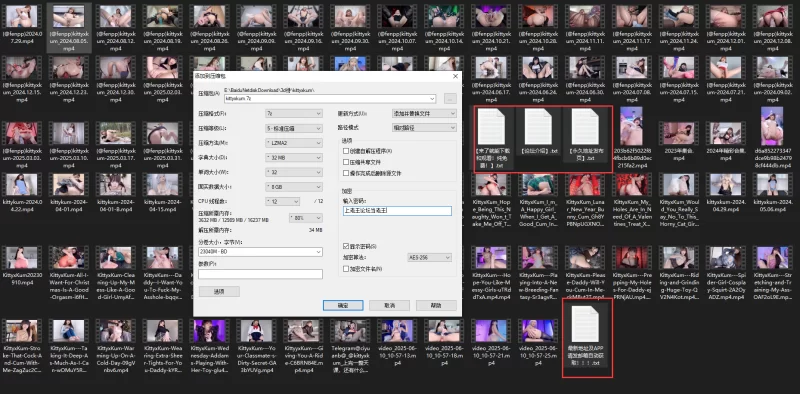
Task: Open the CPU 线程数 dropdown showing 12
Action: [x=283, y=202]
